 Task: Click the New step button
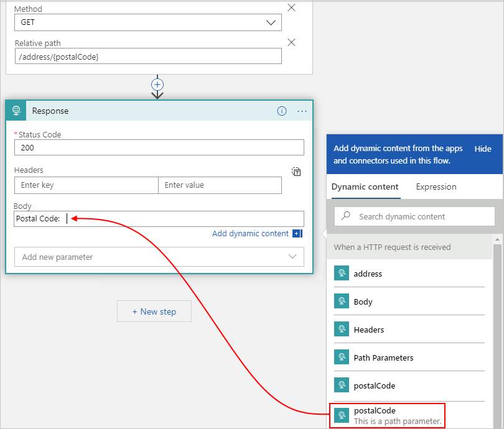click(154, 311)
